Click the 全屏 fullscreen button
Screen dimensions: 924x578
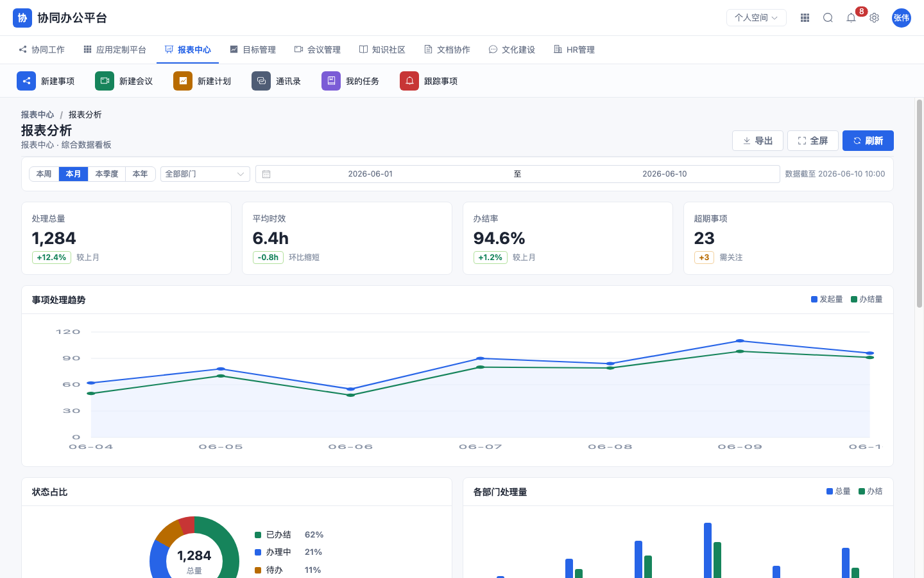coord(813,141)
